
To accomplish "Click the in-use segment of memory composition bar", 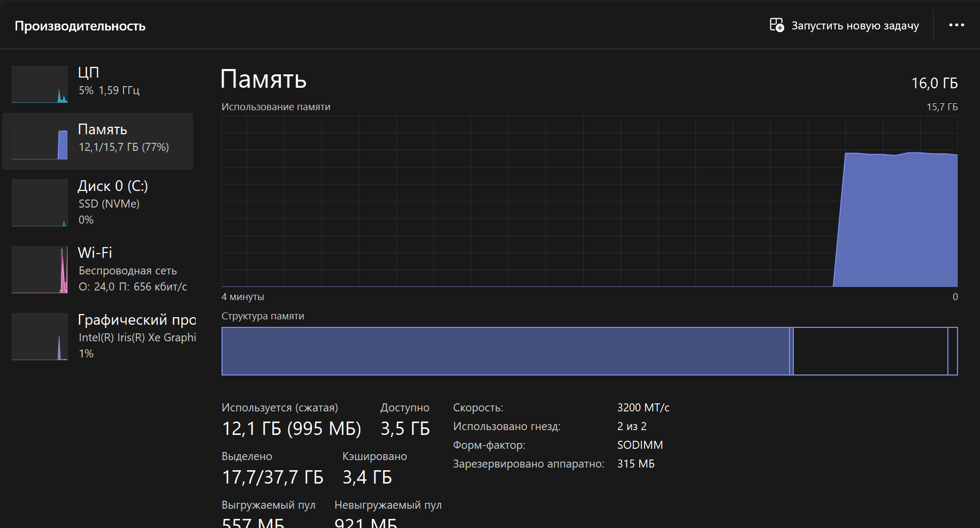I will coord(506,351).
